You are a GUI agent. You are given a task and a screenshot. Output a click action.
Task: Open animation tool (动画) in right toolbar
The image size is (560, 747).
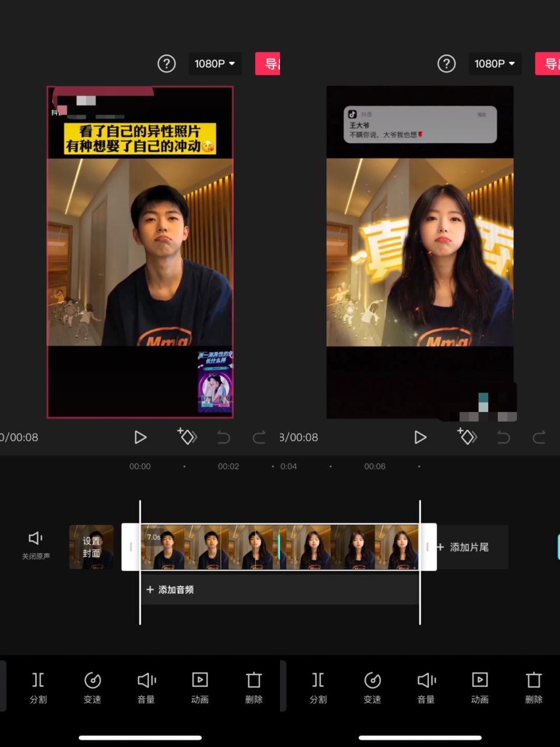click(x=480, y=687)
